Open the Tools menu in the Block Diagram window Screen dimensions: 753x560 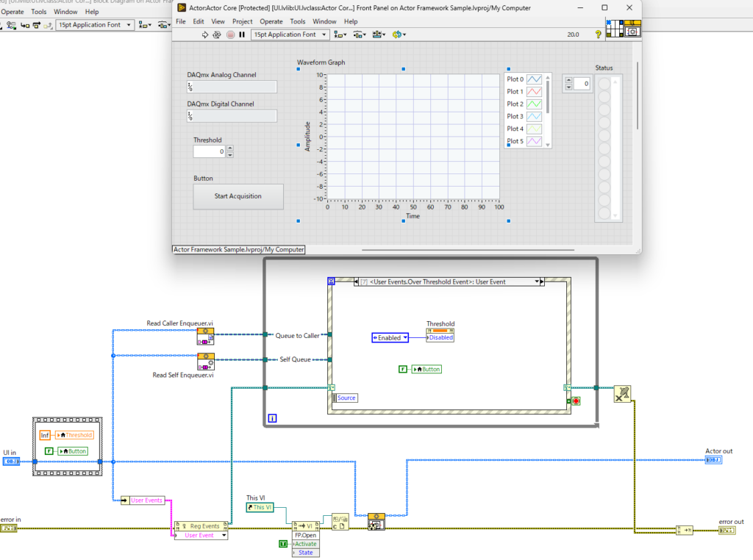(39, 12)
